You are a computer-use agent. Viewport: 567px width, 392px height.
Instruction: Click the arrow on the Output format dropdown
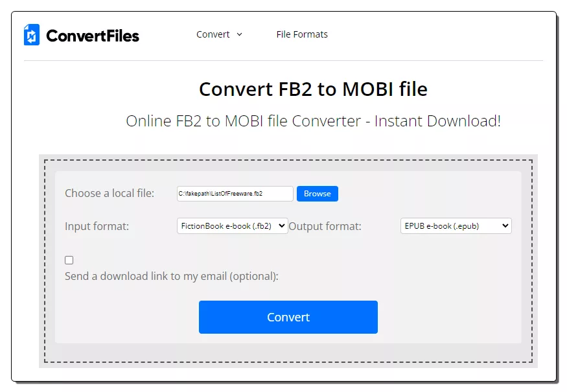(505, 225)
